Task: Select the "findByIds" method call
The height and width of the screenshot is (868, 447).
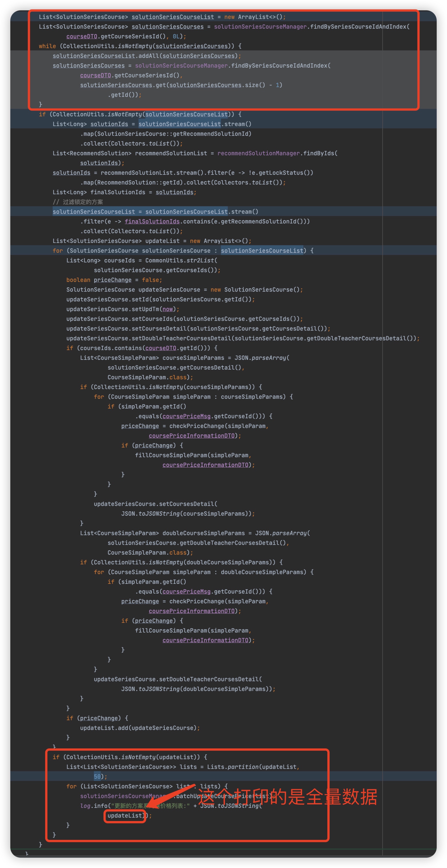Action: coord(319,154)
